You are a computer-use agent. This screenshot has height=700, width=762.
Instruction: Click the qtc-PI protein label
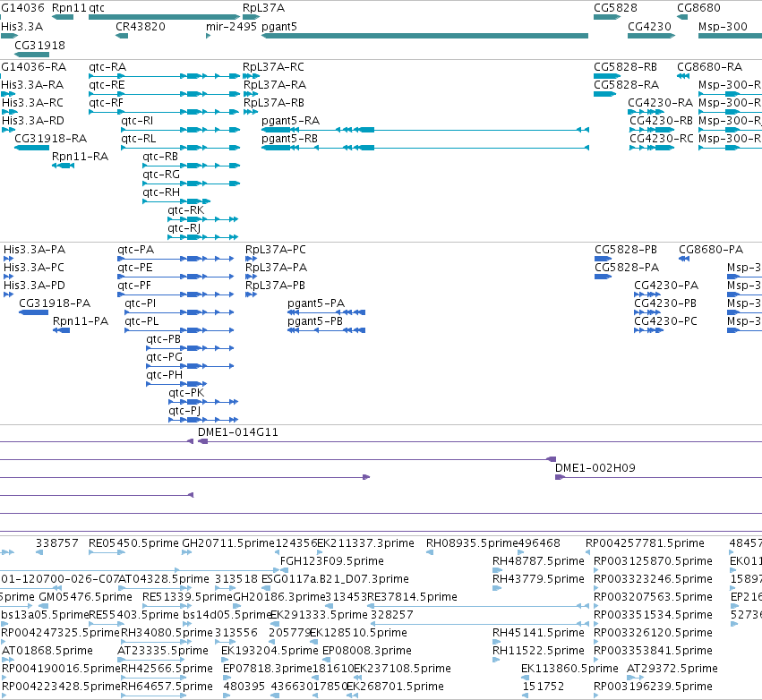click(141, 303)
